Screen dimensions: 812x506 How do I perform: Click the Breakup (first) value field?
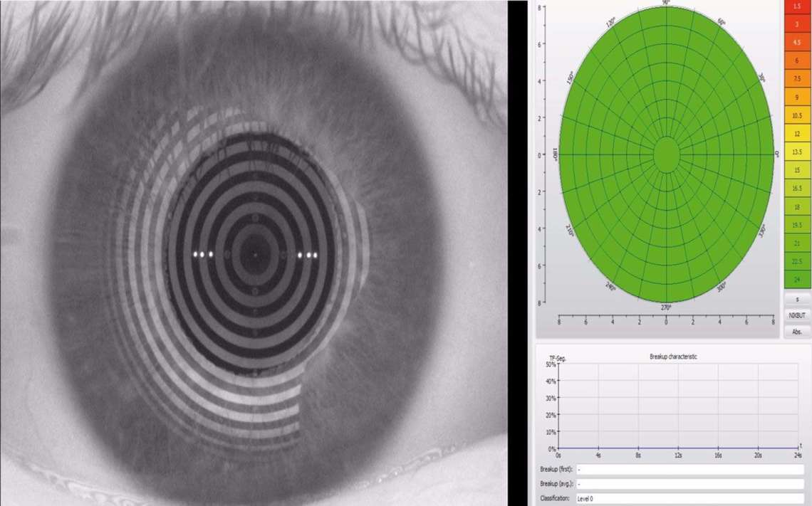coord(689,470)
